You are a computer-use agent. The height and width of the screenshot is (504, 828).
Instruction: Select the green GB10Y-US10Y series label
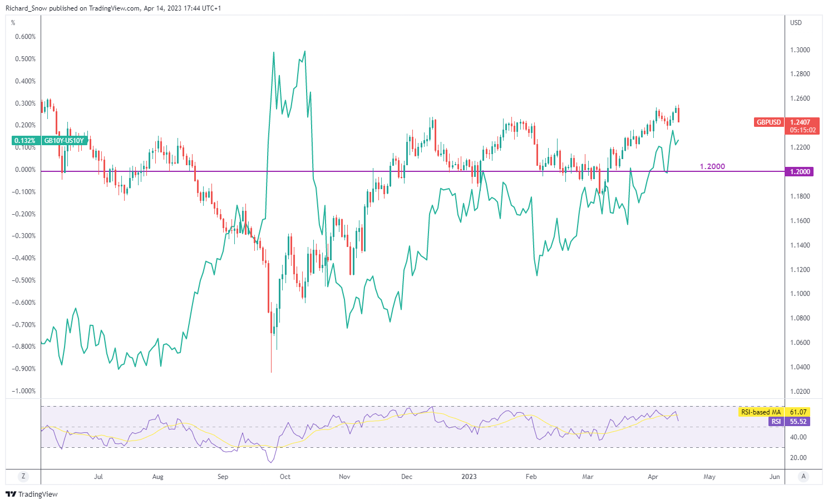64,141
